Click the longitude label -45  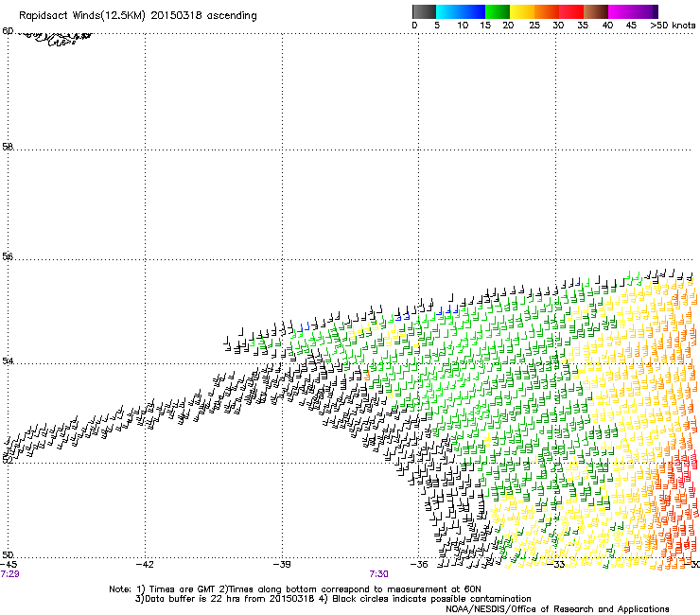[x=9, y=565]
